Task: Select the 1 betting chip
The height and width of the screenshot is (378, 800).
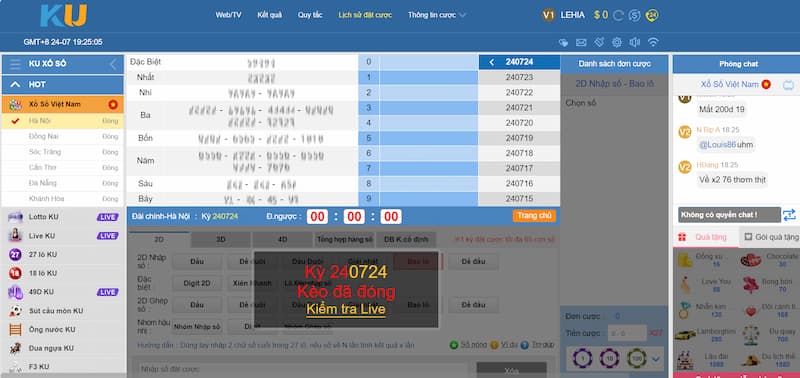Action: [582, 358]
